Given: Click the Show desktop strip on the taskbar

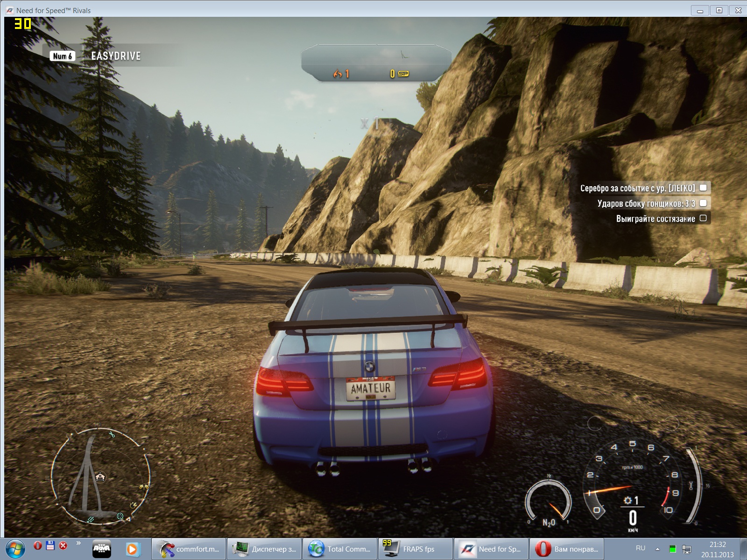Looking at the screenshot, I should pos(743,549).
